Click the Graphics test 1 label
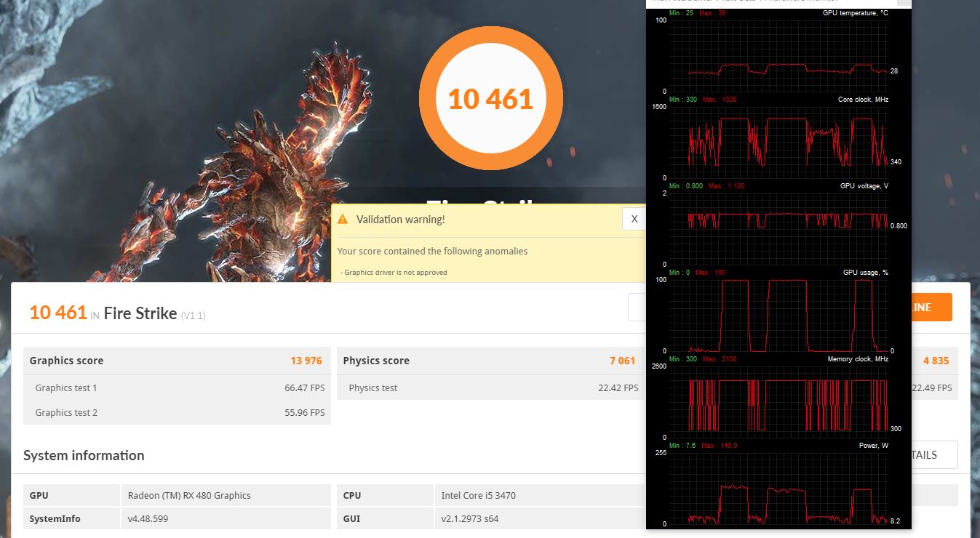This screenshot has height=538, width=980. click(x=66, y=388)
